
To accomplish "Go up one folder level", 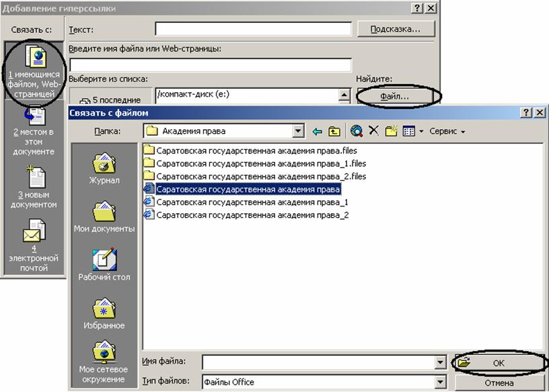I will tap(334, 132).
